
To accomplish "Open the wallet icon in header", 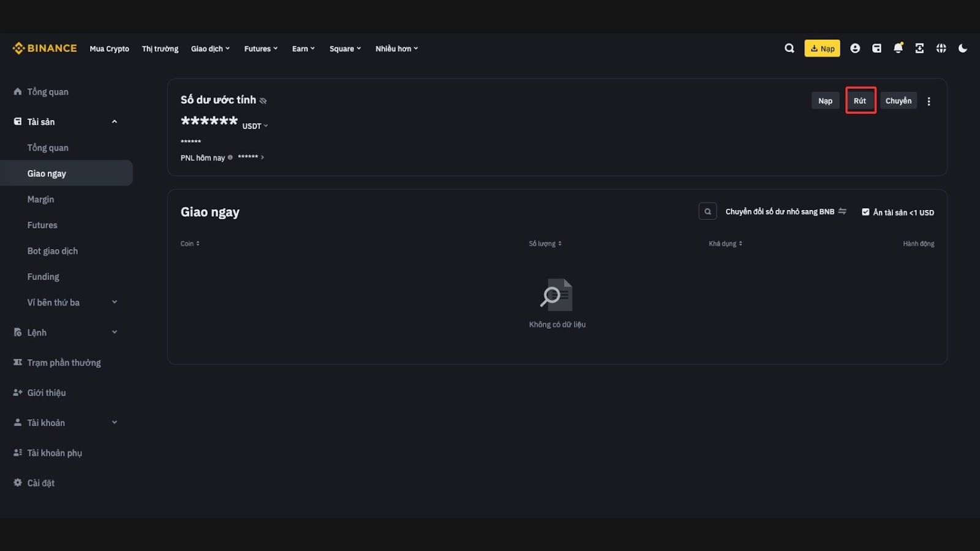I will (876, 48).
